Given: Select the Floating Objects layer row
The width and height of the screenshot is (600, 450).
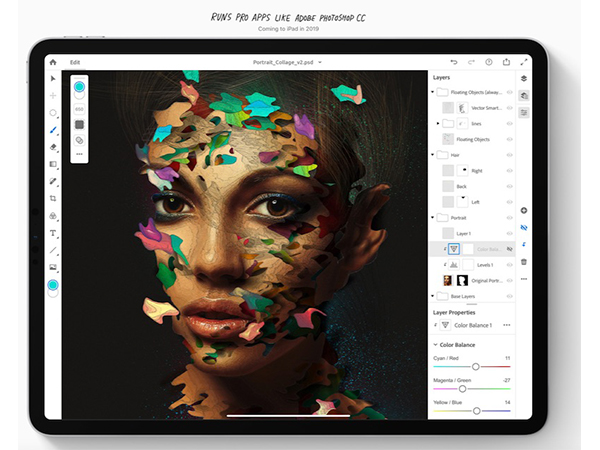Looking at the screenshot, I should (472, 139).
